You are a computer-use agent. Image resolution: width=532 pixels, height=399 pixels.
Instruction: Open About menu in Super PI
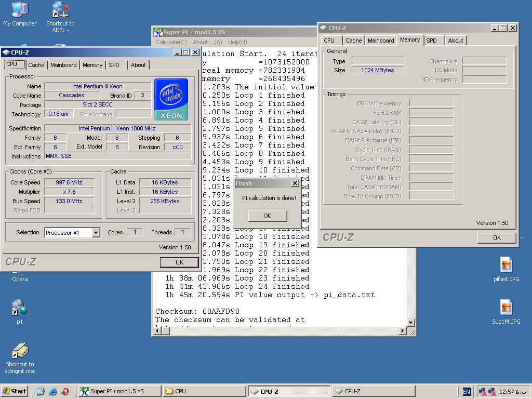coord(207,42)
